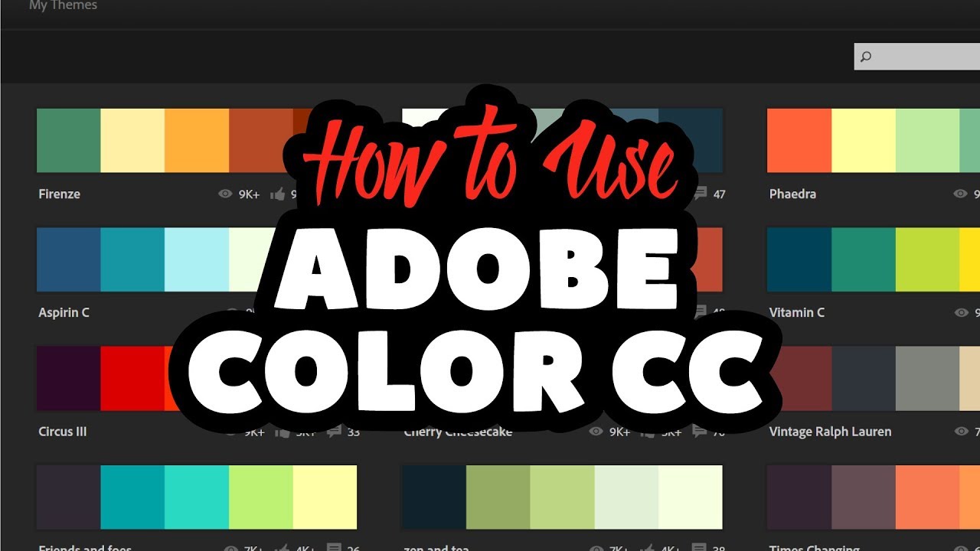Open the My Themes tab
This screenshot has height=551, width=980.
(63, 5)
